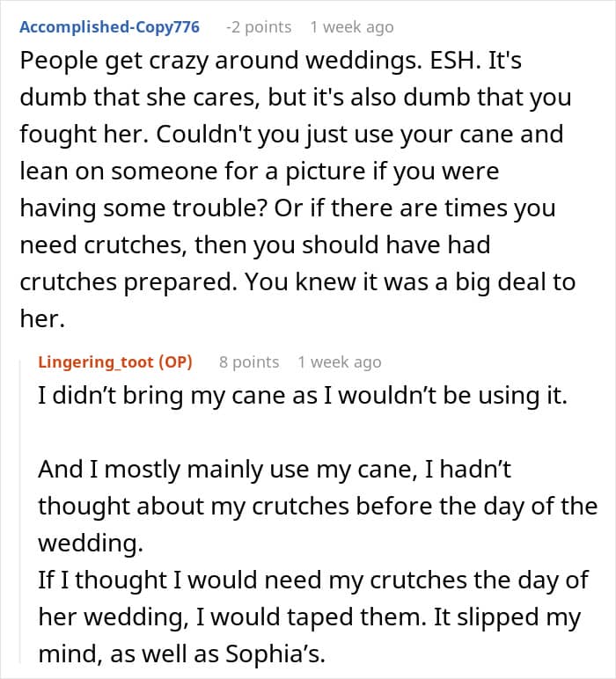Click the line starting 'having some trouble?'

tap(288, 208)
